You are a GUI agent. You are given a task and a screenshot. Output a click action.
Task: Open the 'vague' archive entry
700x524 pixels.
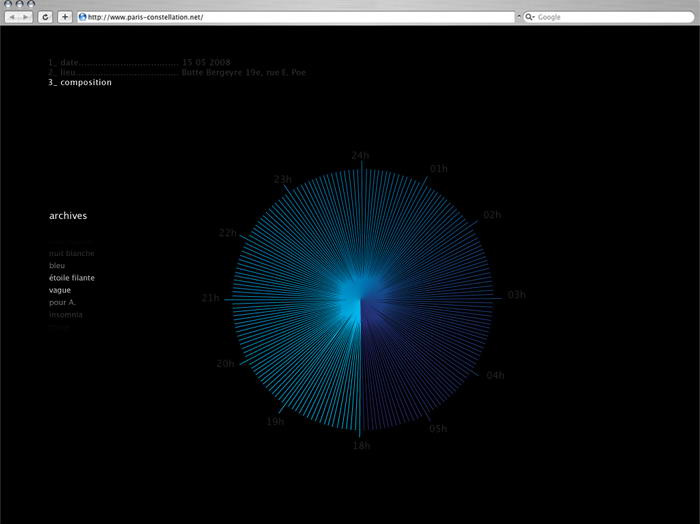pos(59,290)
